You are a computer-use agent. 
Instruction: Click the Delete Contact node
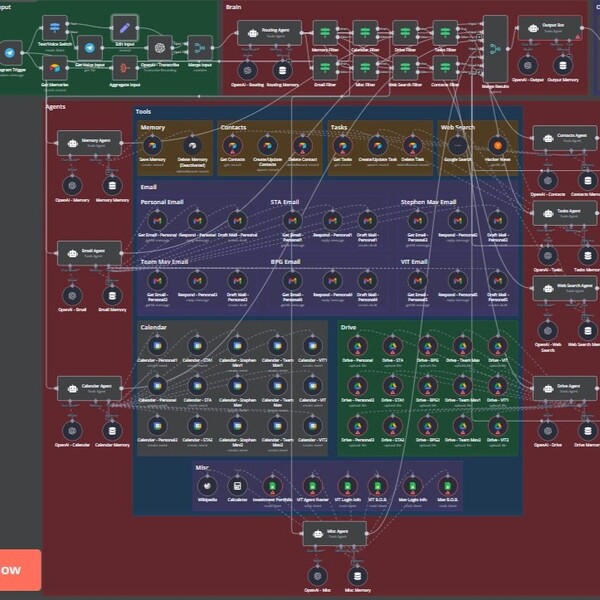click(303, 146)
